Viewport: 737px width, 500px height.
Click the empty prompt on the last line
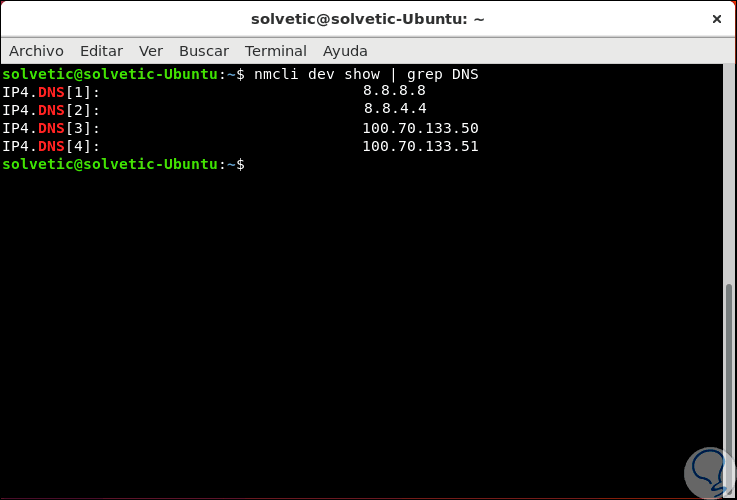[x=124, y=164]
